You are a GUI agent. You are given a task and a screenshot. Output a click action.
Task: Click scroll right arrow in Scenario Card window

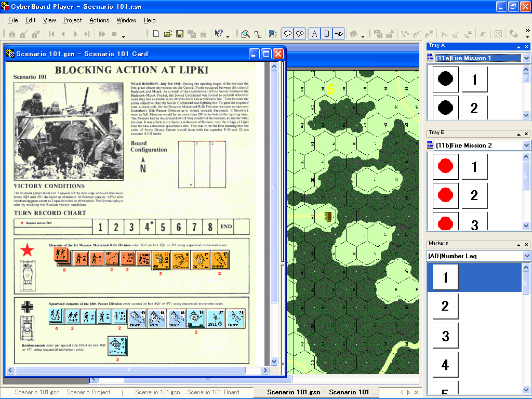[x=265, y=370]
